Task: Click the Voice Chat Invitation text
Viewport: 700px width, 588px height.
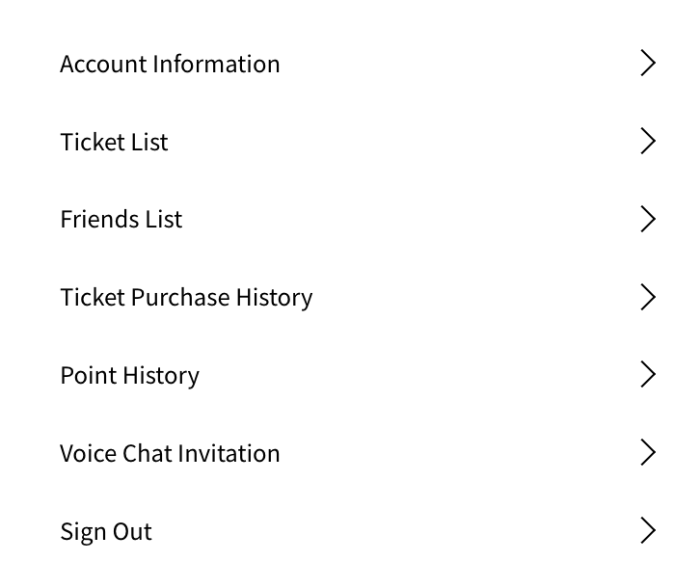Action: pos(170,453)
